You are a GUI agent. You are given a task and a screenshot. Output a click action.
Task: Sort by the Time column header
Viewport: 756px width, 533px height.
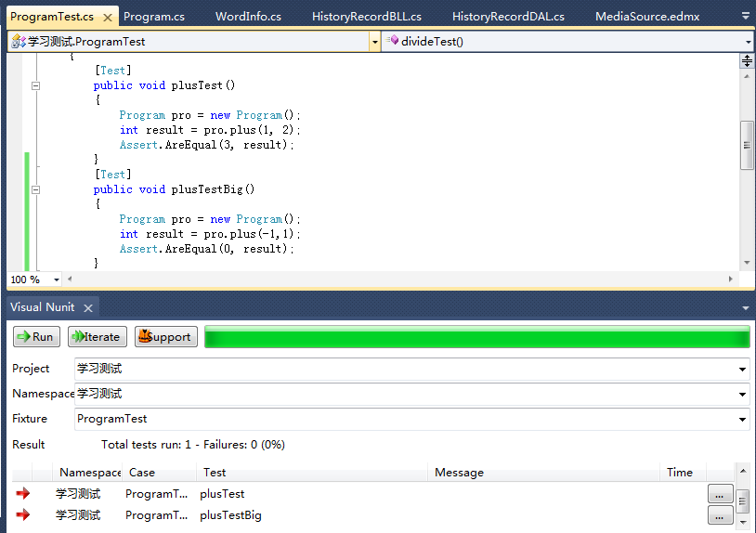point(683,473)
